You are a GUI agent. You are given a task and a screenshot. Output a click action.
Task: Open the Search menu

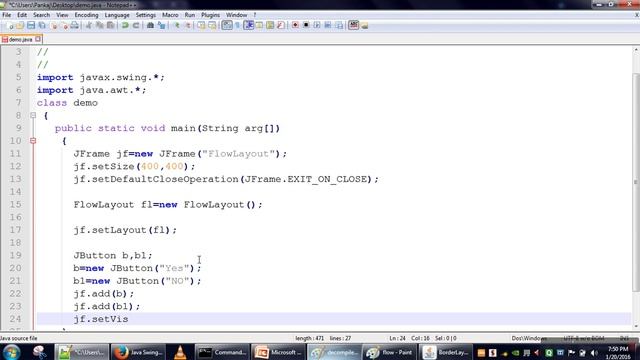click(41, 15)
